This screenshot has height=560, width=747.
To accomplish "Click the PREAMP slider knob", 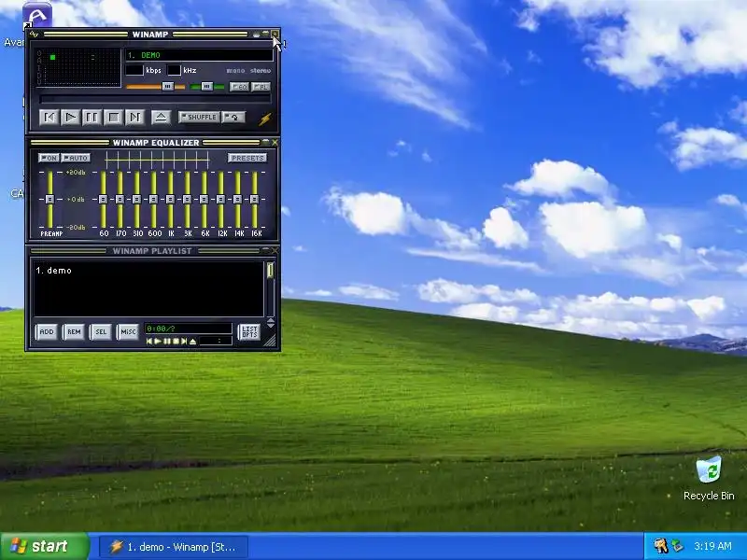I will (x=49, y=199).
